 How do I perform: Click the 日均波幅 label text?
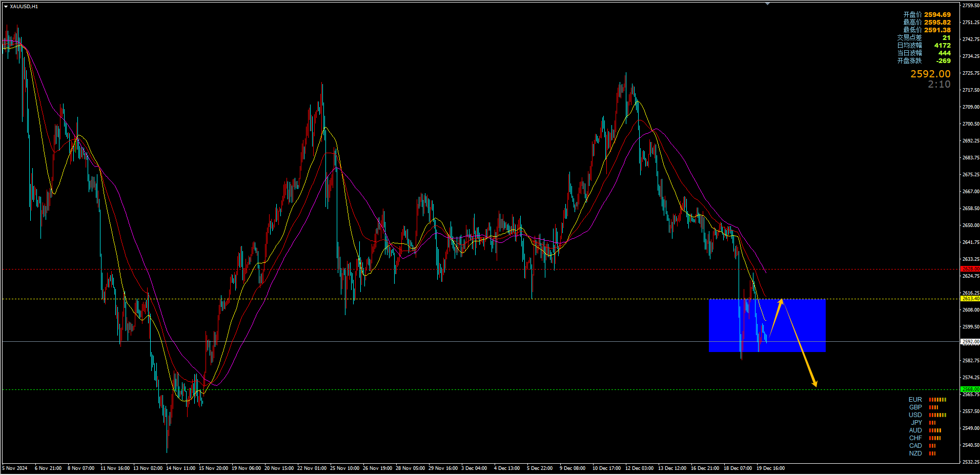point(909,46)
